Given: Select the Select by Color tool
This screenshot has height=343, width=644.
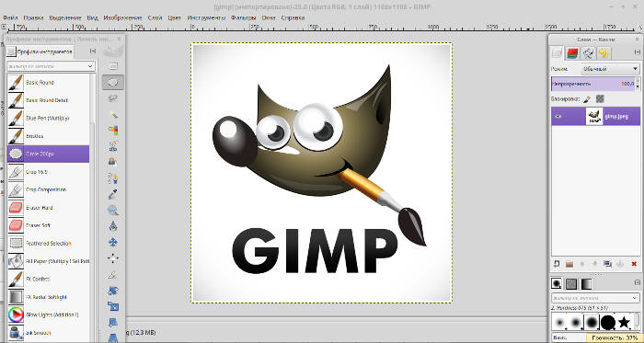Looking at the screenshot, I should point(113,131).
